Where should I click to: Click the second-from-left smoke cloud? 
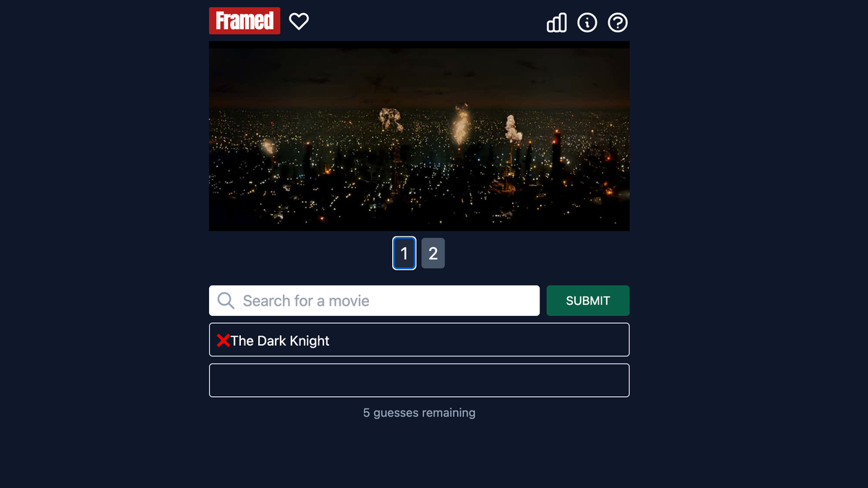(391, 119)
